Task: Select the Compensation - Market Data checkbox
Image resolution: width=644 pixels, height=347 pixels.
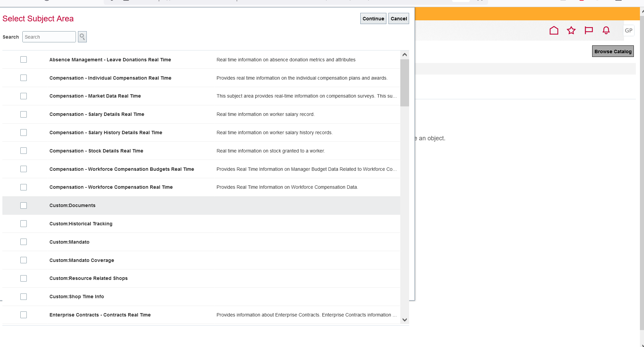Action: coord(23,96)
